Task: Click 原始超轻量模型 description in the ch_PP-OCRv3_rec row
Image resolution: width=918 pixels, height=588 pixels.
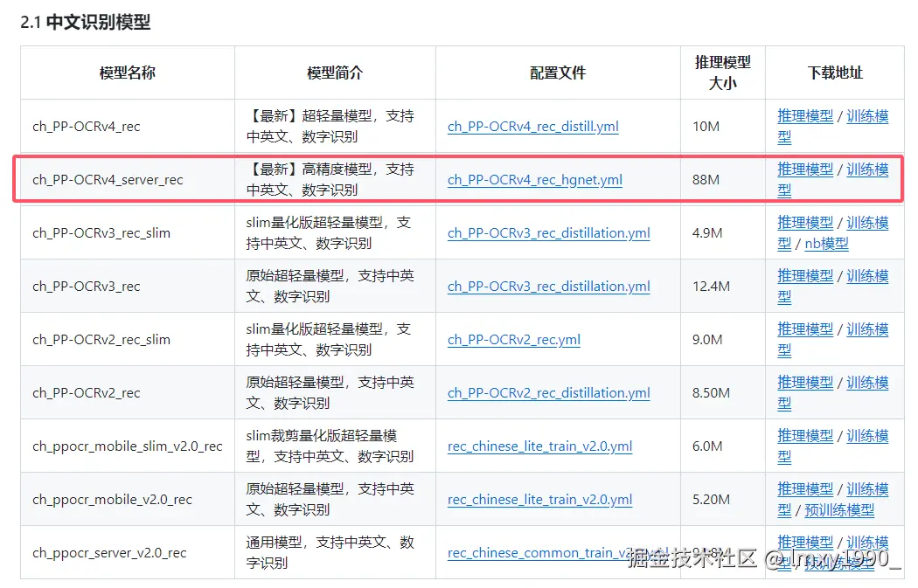Action: (x=330, y=286)
